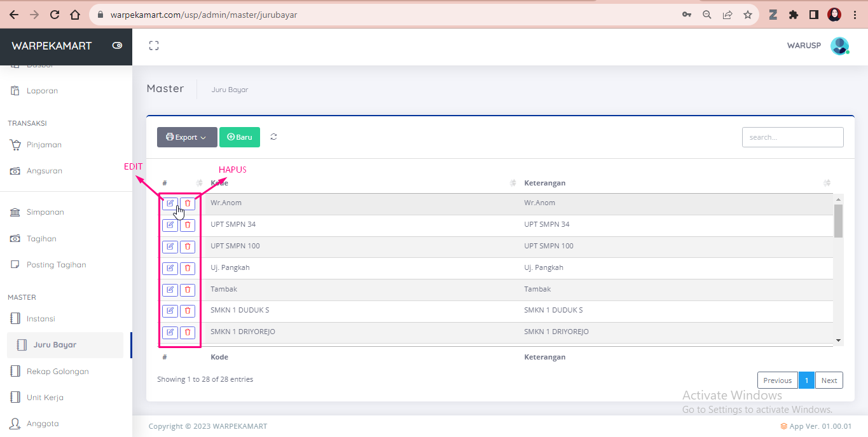Open the Export dropdown
868x437 pixels.
pos(187,137)
